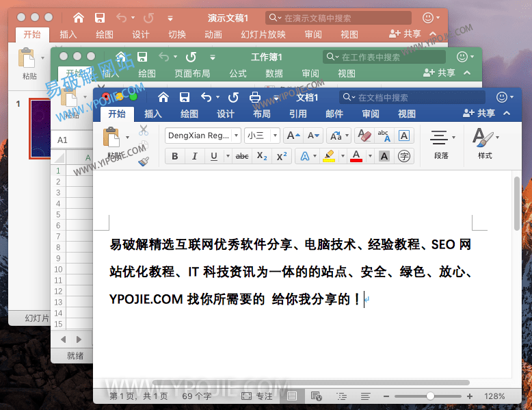This screenshot has height=410, width=532.
Task: Toggle Underline formatting in Word
Action: tap(214, 156)
